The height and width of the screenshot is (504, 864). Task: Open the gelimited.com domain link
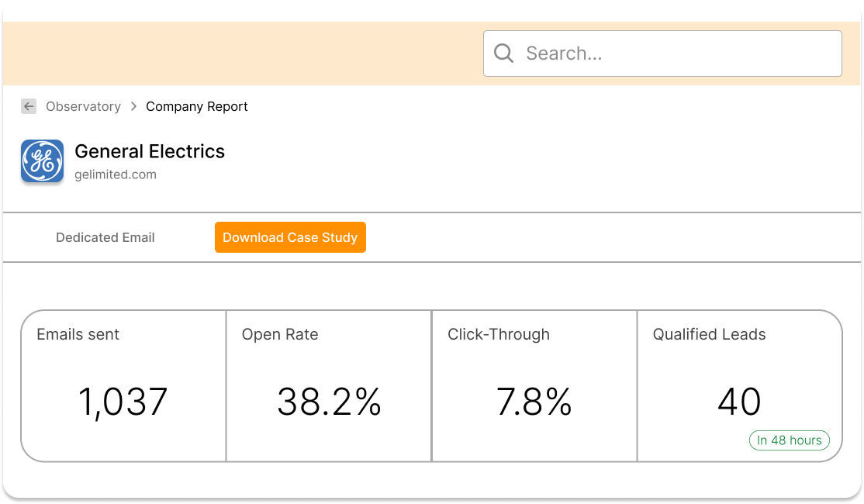point(116,175)
